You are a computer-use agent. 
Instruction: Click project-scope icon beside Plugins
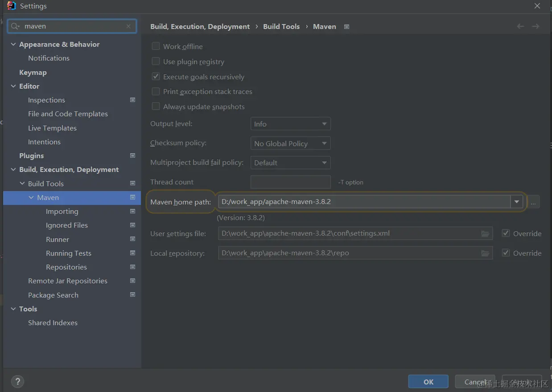point(132,155)
